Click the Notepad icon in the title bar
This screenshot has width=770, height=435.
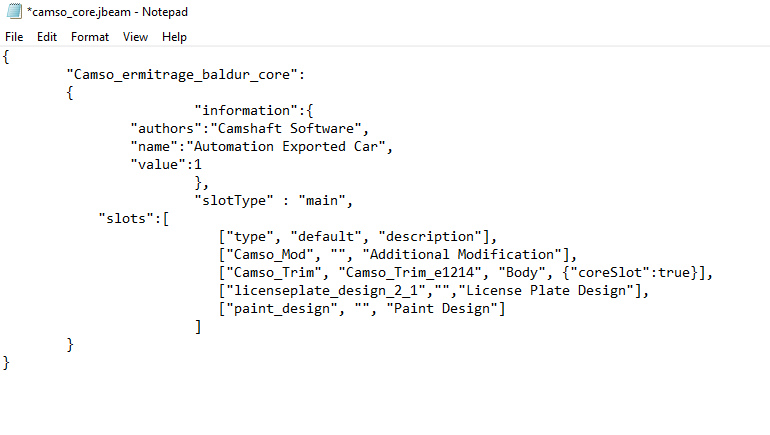point(14,11)
